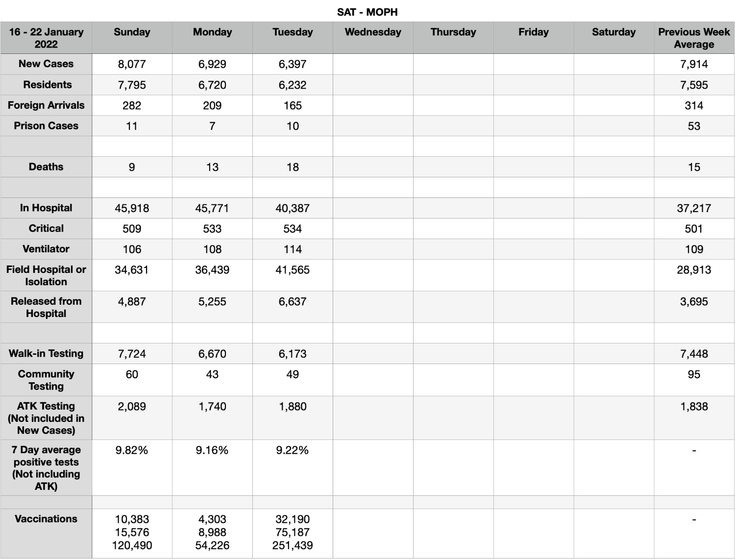The width and height of the screenshot is (735, 560).
Task: Select the Previous Week Average header
Action: pyautogui.click(x=694, y=38)
